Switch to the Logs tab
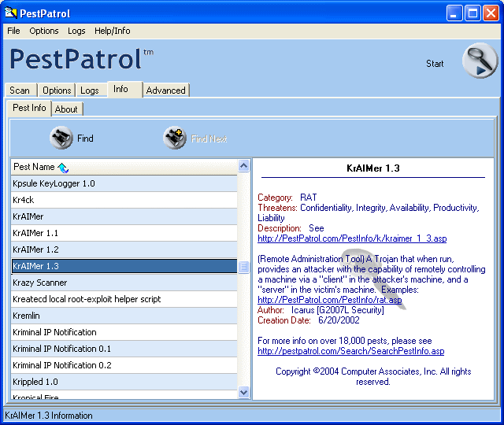The height and width of the screenshot is (425, 504). (90, 91)
